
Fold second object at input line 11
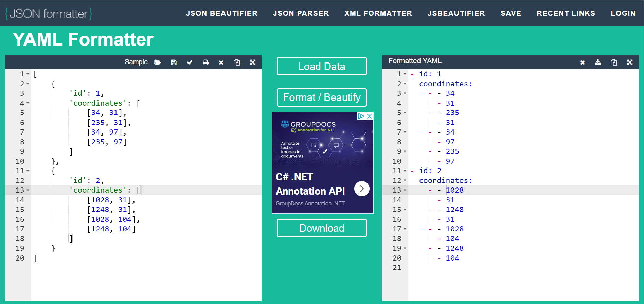[28, 171]
